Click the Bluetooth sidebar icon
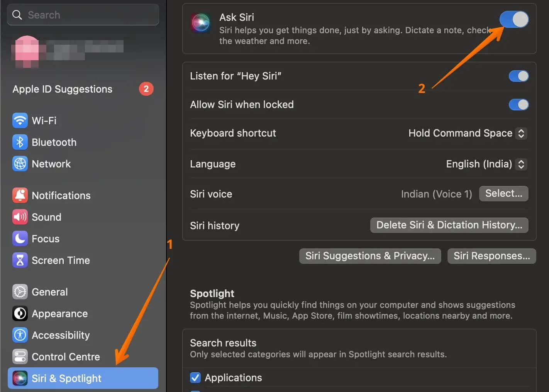 [20, 142]
